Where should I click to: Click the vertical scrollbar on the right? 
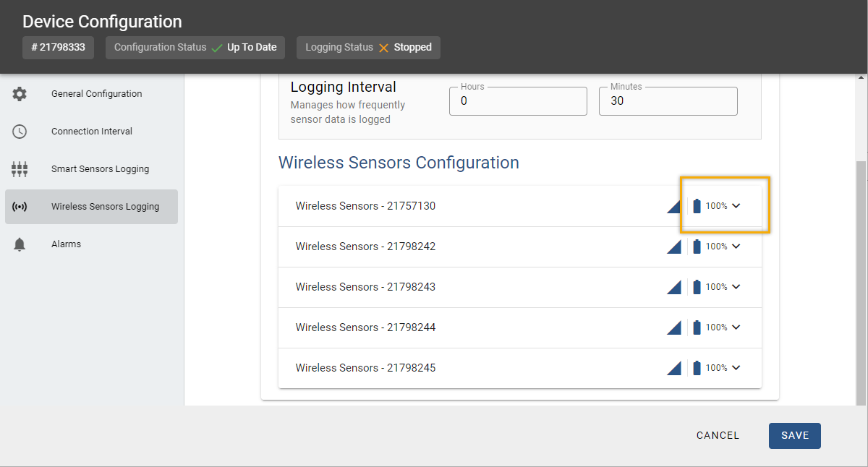861,282
